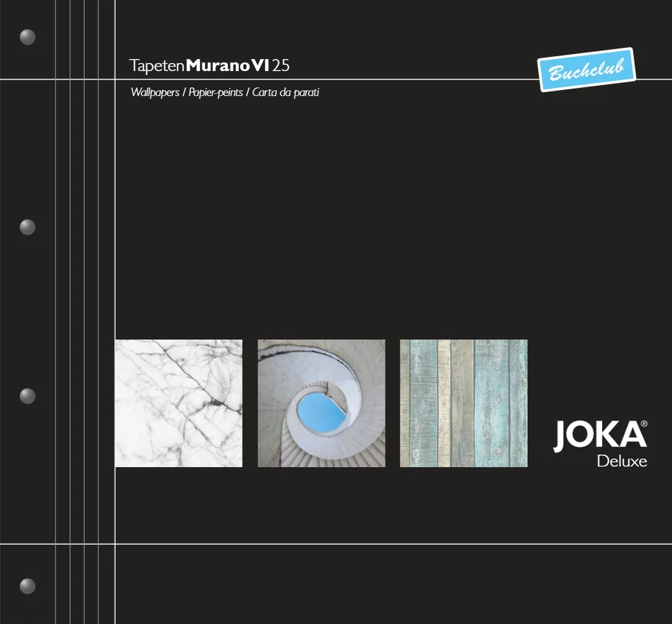Click the bottommost silver binder rivet
Viewport: 672px width, 624px height.
(27, 586)
